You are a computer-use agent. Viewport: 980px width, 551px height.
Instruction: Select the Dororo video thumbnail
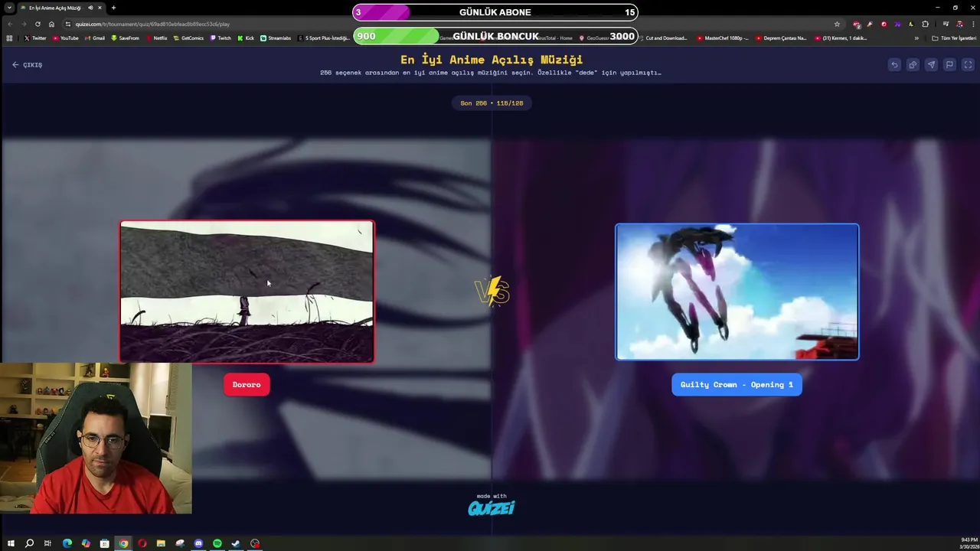pyautogui.click(x=247, y=292)
